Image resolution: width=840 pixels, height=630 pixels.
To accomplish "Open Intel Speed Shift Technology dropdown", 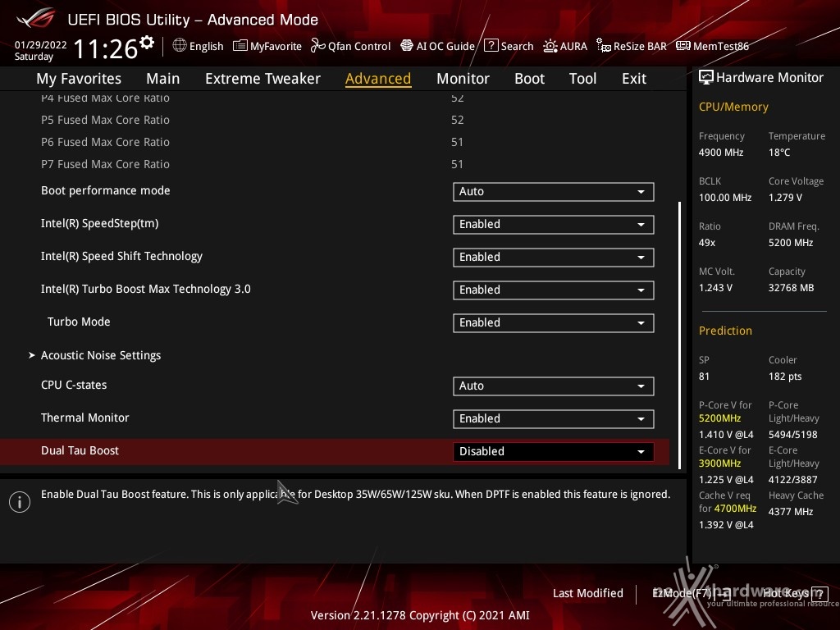I will tap(554, 257).
